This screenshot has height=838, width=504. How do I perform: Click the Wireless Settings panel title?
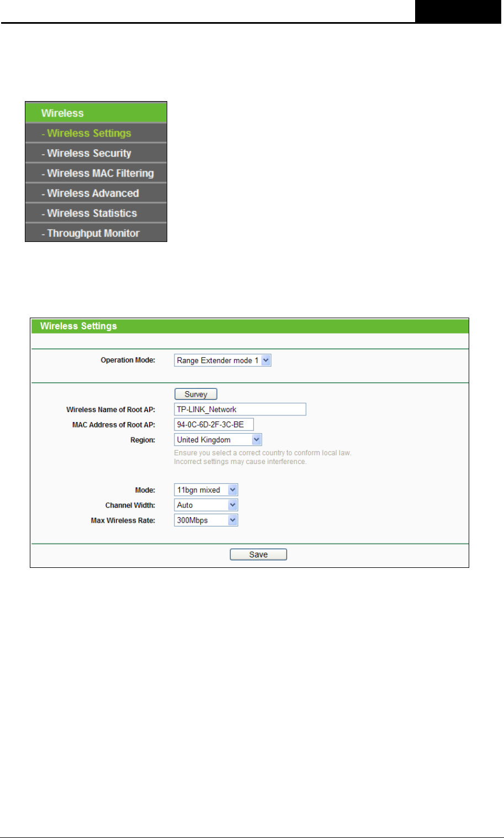pos(78,326)
